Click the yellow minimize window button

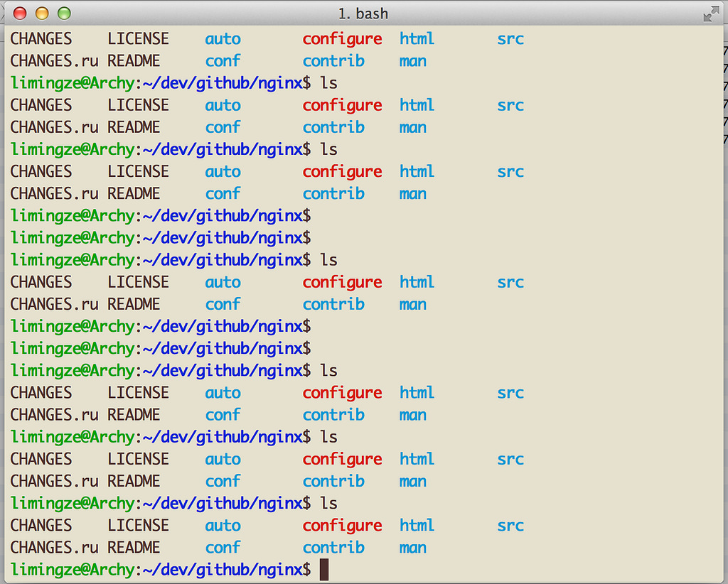(x=42, y=13)
